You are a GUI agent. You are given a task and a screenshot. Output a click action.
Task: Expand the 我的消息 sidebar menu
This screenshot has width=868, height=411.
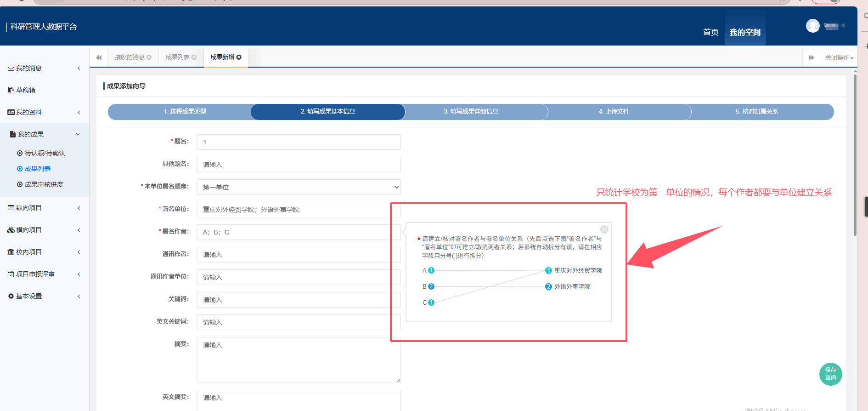[45, 68]
